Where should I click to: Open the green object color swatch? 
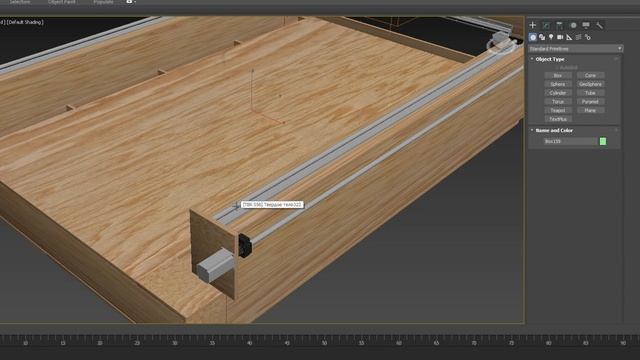(x=603, y=141)
